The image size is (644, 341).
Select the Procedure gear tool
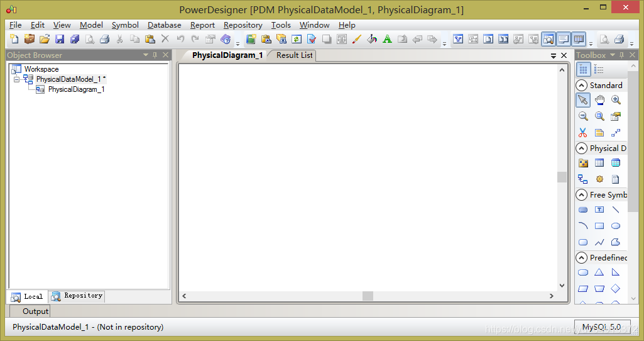(599, 179)
